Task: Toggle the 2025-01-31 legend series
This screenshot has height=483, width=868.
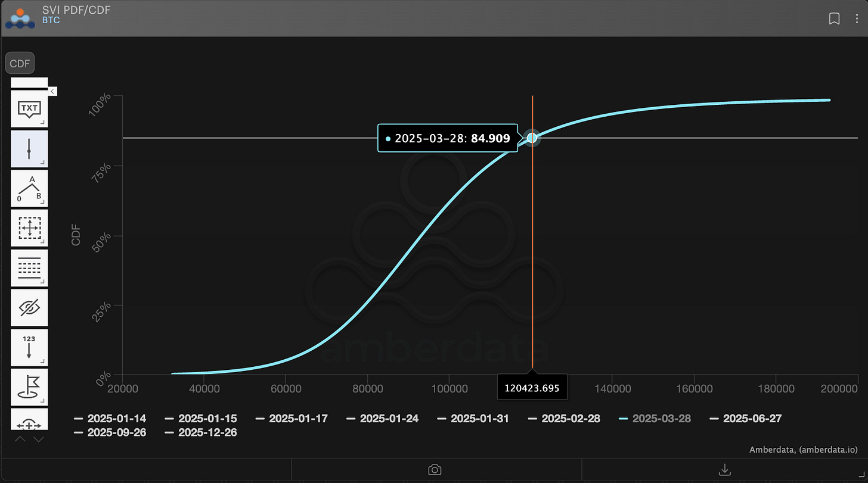Action: 473,419
